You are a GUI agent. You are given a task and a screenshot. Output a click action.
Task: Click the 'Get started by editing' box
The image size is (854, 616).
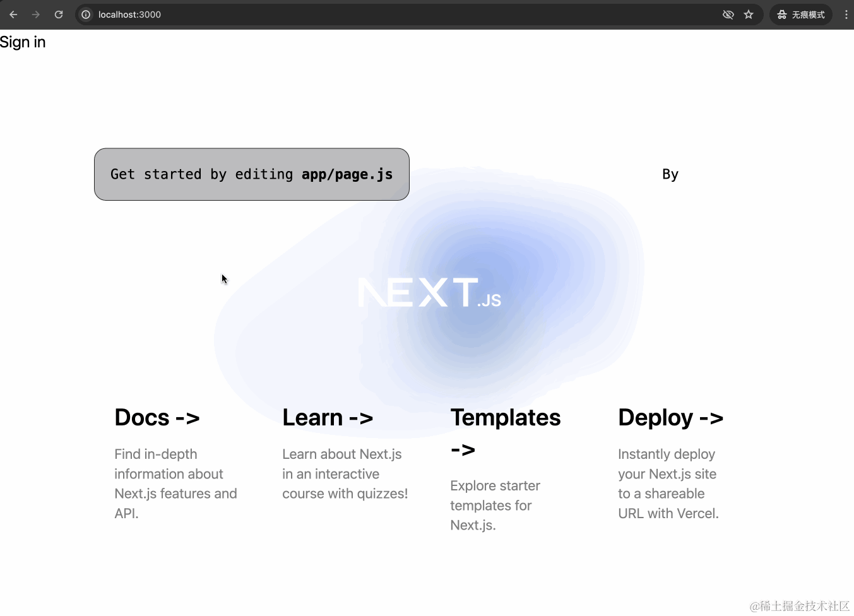click(x=251, y=175)
